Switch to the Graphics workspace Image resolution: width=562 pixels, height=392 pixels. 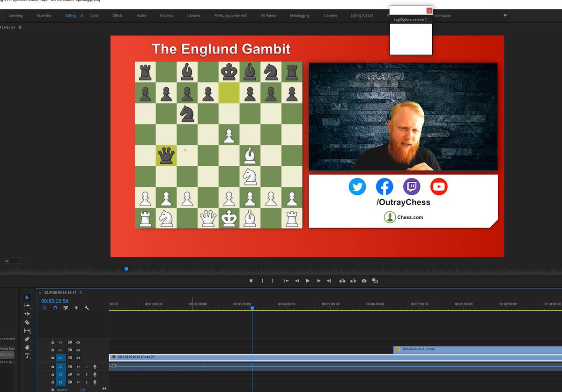click(166, 15)
